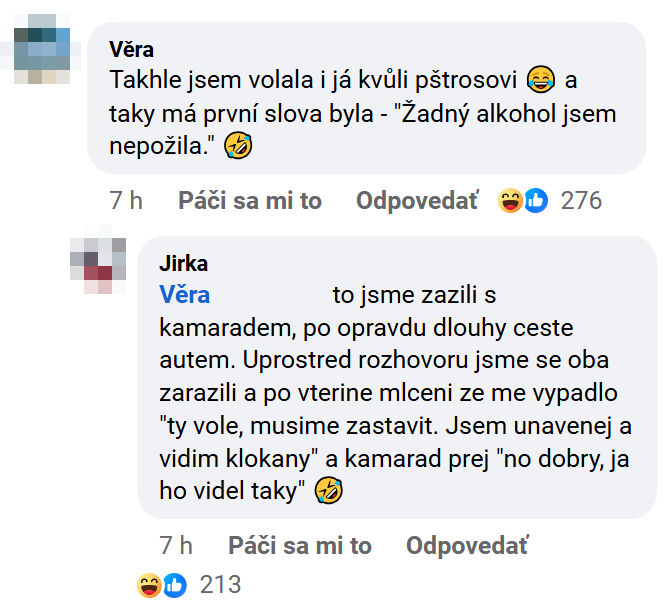Show who reacted via the 276 count

coord(581,201)
